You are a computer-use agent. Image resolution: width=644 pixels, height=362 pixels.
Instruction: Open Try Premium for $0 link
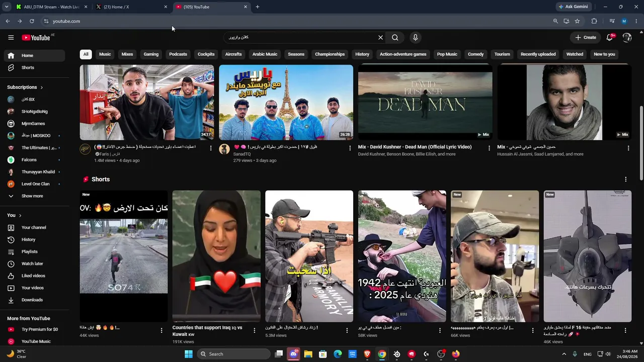coord(34,329)
